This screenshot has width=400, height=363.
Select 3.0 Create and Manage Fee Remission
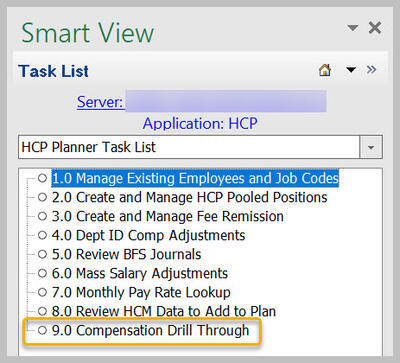[168, 216]
